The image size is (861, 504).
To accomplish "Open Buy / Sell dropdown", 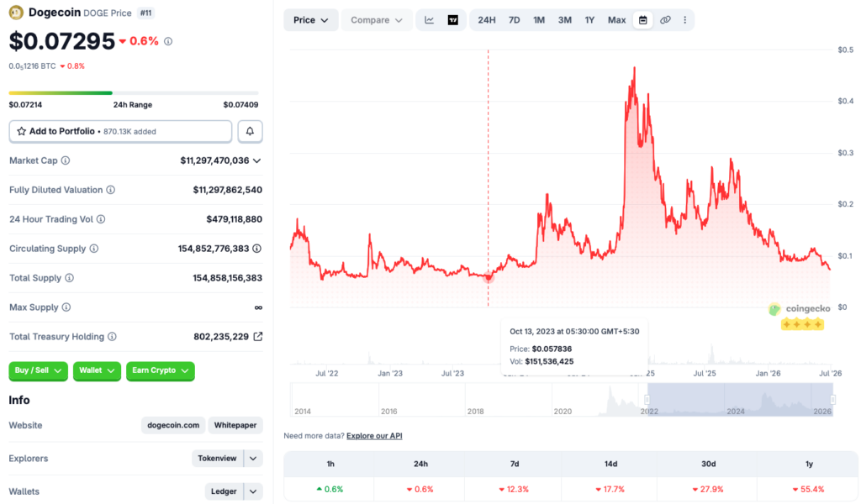I will 38,370.
